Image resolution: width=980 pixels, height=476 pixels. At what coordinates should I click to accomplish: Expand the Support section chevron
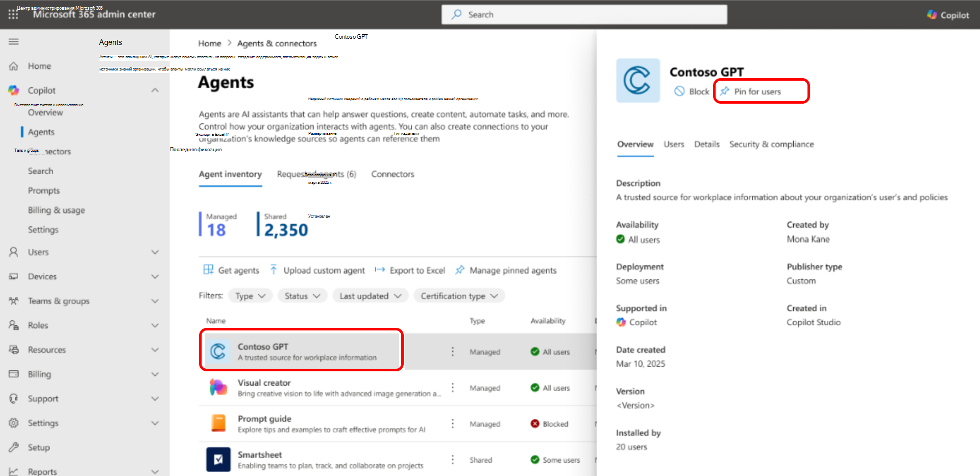[155, 398]
